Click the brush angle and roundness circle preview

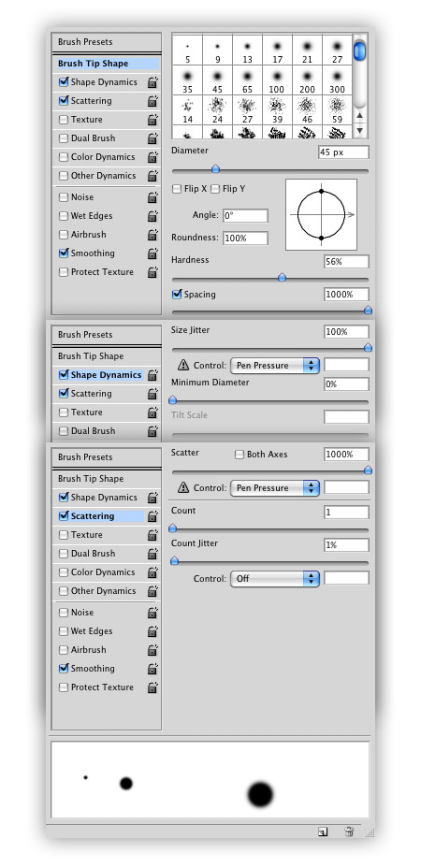tap(321, 214)
